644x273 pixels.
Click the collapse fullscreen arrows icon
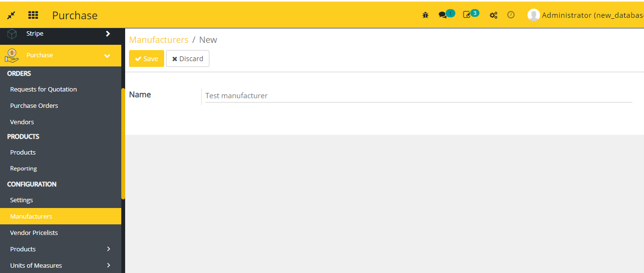[x=11, y=15]
